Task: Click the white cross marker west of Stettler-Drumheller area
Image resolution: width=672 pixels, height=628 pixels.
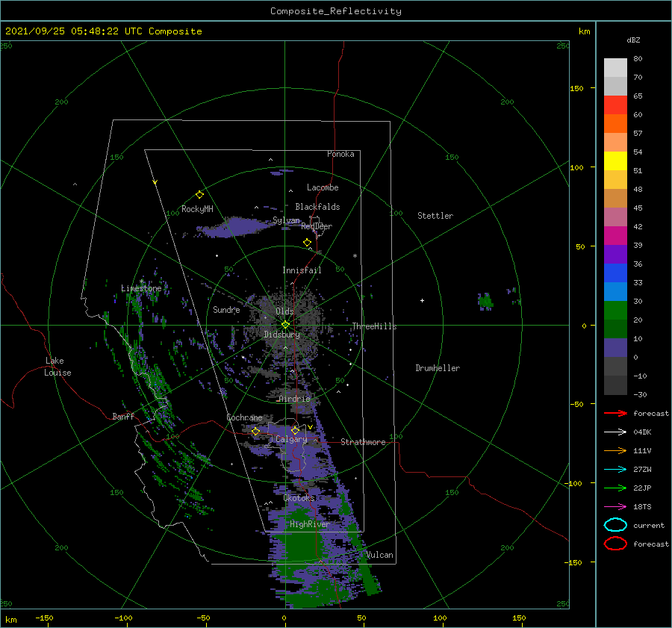Action: click(x=422, y=300)
